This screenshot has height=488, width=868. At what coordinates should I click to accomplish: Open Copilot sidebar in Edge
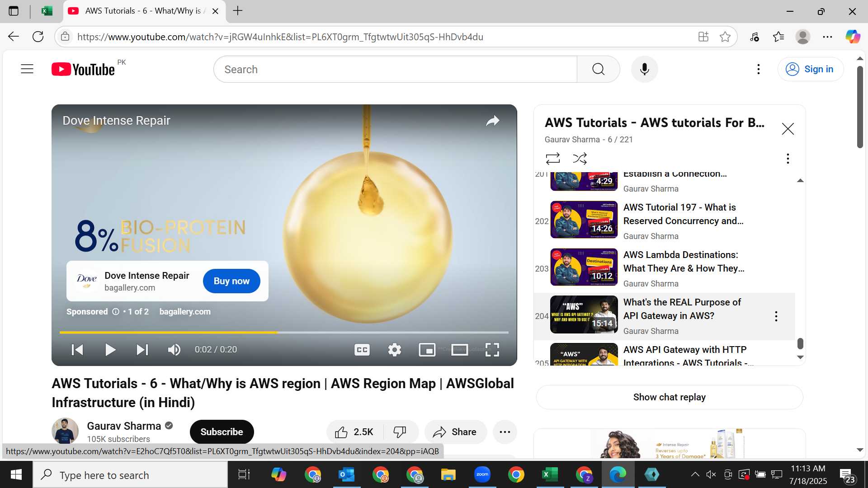[853, 37]
